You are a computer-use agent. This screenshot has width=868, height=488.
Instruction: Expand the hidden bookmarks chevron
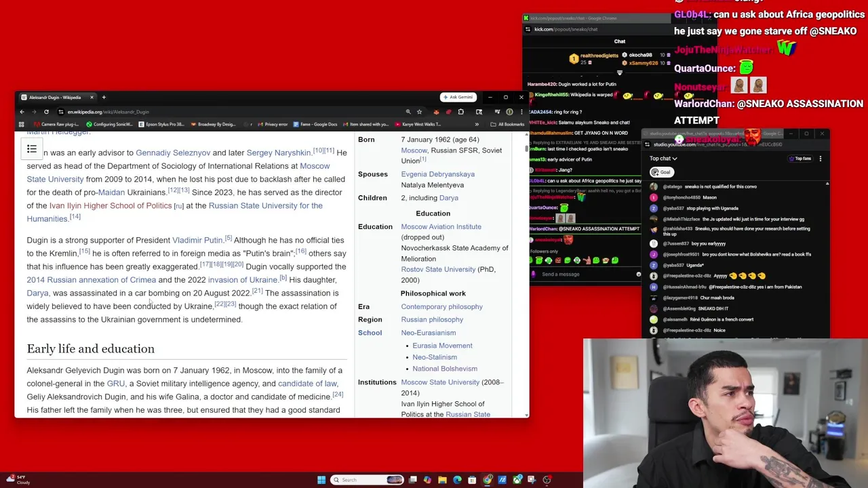(477, 124)
